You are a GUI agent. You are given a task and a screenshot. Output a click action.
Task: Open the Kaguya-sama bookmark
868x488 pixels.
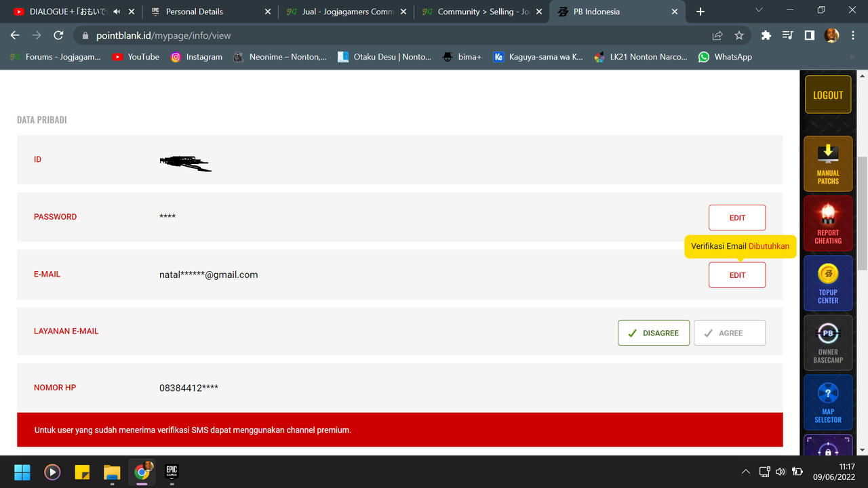538,57
